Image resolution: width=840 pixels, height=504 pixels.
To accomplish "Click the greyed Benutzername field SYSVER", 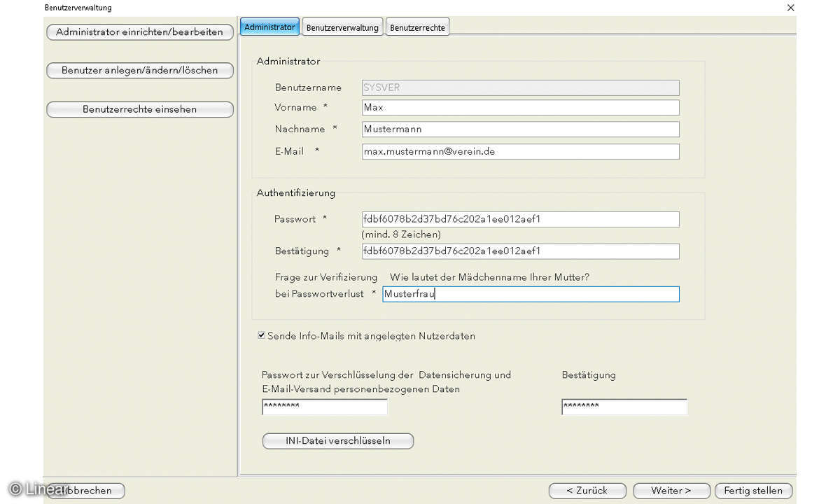I will pos(520,87).
